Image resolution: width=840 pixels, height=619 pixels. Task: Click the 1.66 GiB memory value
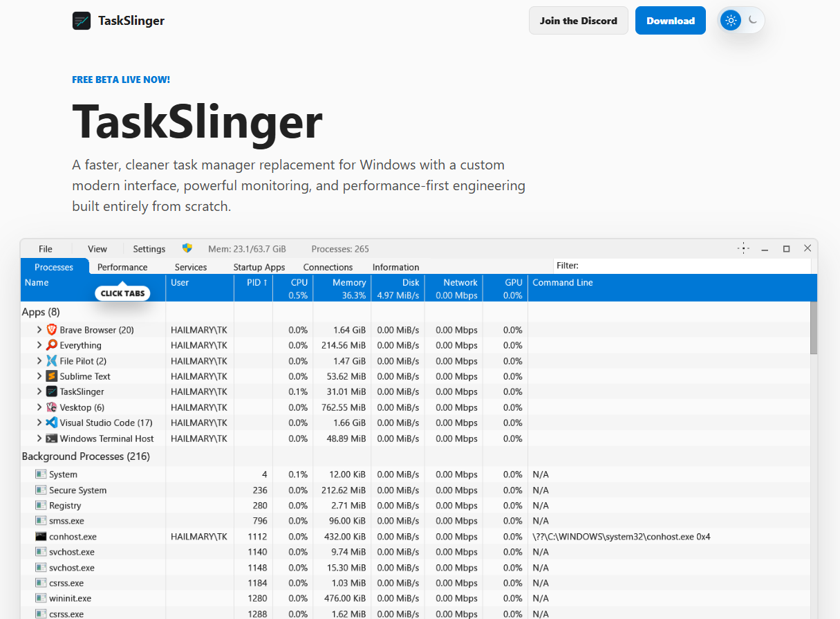coord(349,423)
